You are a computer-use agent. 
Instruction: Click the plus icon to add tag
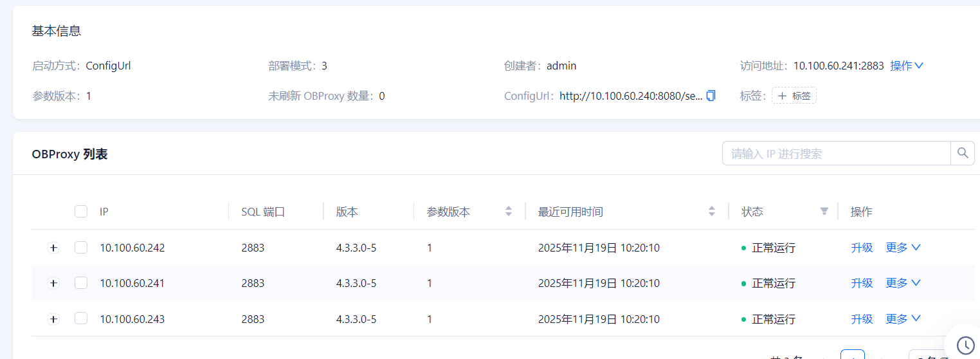click(x=782, y=96)
